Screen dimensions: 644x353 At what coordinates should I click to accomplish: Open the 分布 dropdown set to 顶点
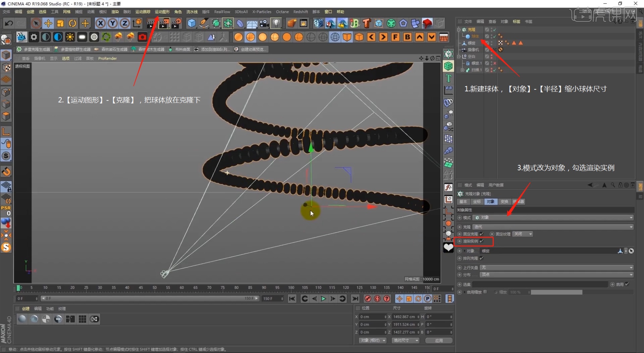tap(557, 275)
